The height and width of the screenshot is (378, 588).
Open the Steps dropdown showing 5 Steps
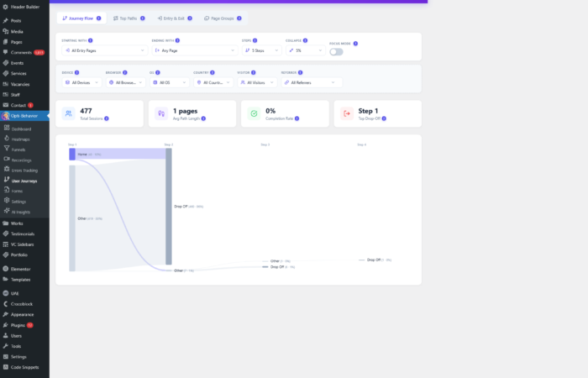click(x=262, y=50)
